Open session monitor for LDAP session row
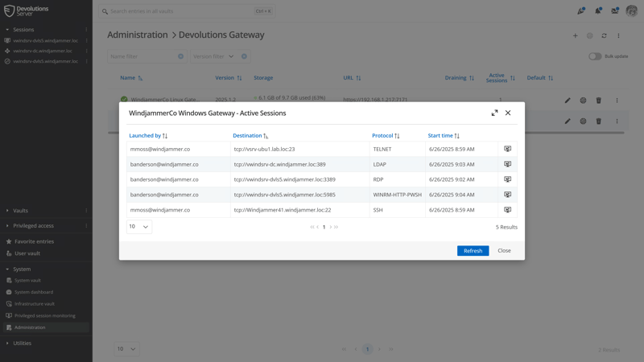Image resolution: width=644 pixels, height=362 pixels. tap(508, 164)
